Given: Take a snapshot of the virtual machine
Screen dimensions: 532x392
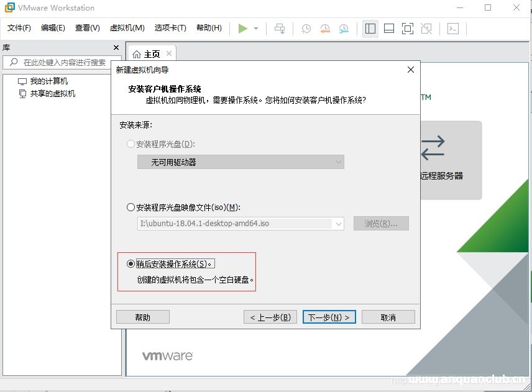Looking at the screenshot, I should coord(305,29).
